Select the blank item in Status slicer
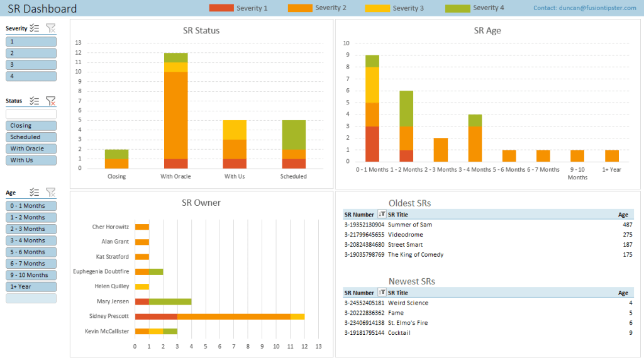 click(x=31, y=114)
